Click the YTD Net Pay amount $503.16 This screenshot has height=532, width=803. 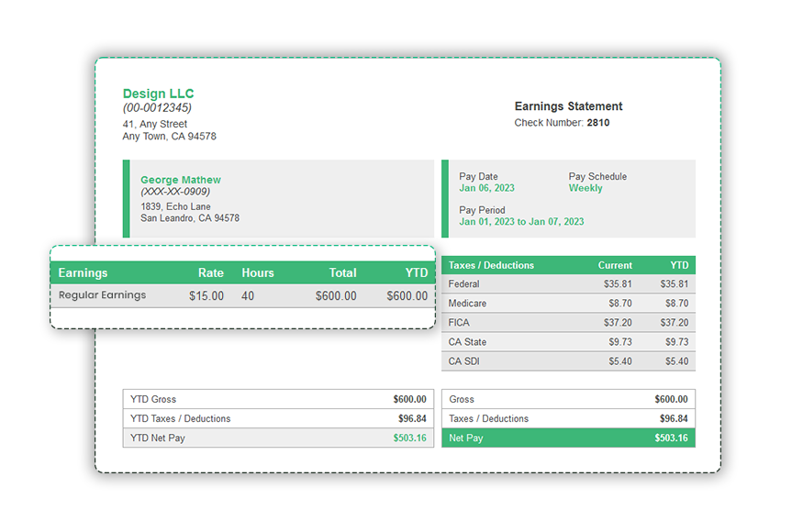(410, 438)
